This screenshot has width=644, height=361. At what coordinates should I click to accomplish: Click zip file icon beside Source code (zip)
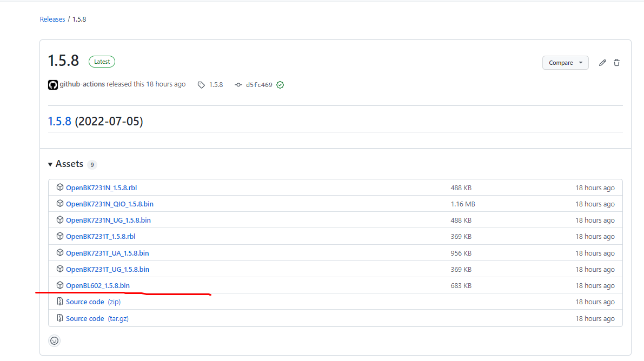coord(60,302)
